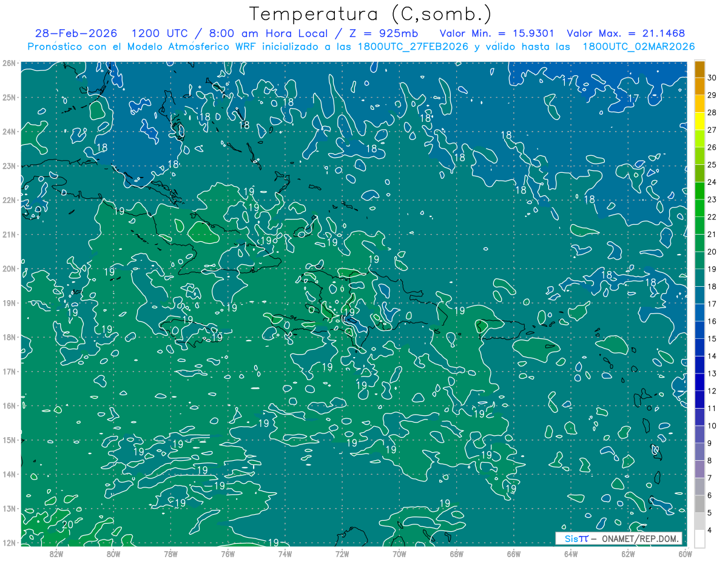The image size is (728, 562).
Task: Click the "64W" longitude axis label
Action: (x=571, y=554)
